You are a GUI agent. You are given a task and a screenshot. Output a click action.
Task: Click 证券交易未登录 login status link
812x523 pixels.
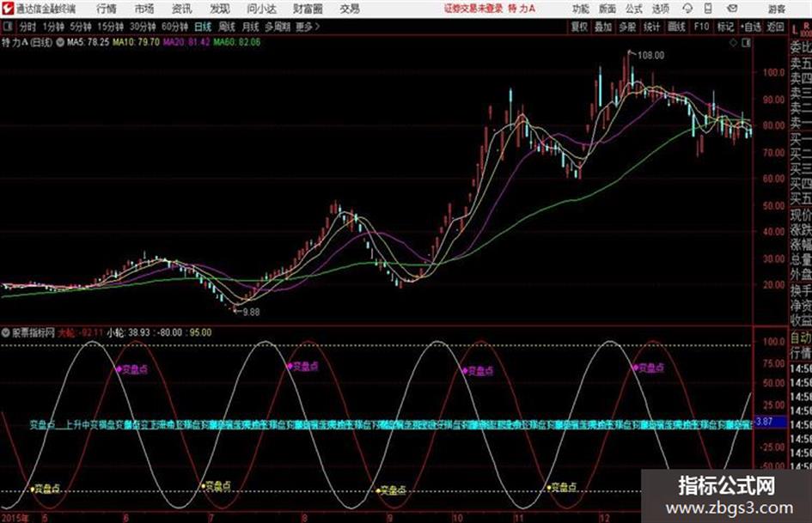coord(473,9)
